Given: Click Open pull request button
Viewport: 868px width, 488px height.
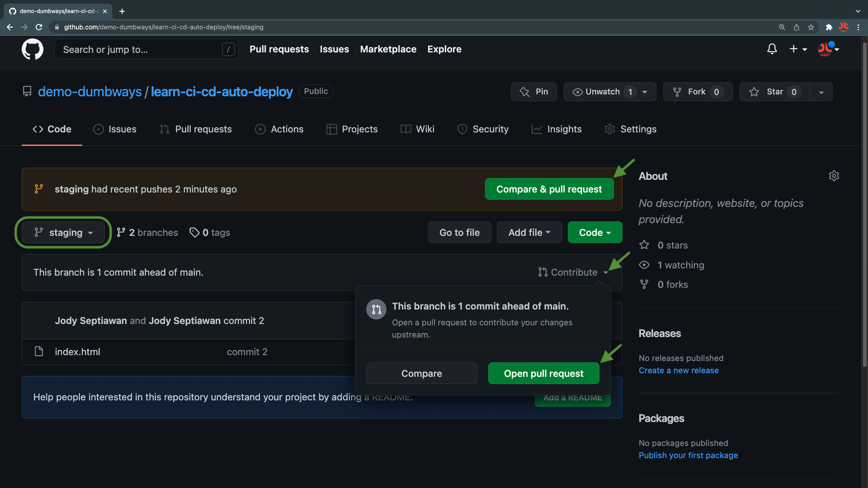Looking at the screenshot, I should [543, 374].
